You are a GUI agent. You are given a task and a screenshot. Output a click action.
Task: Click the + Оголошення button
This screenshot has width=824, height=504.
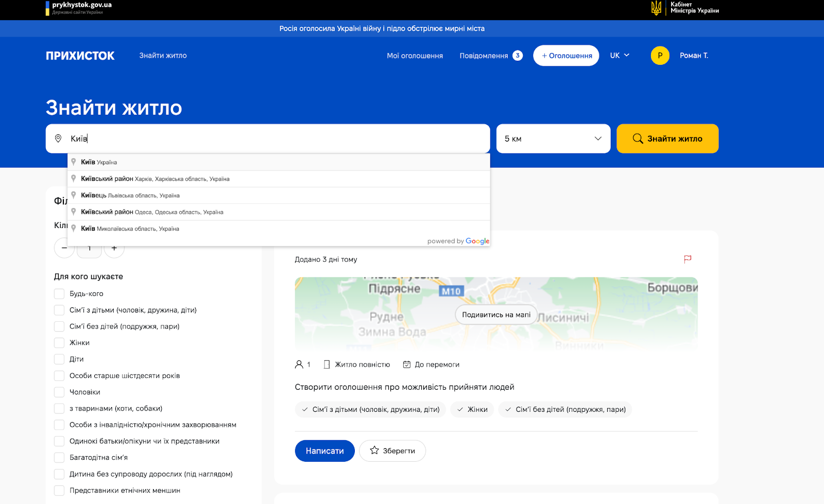click(x=566, y=56)
